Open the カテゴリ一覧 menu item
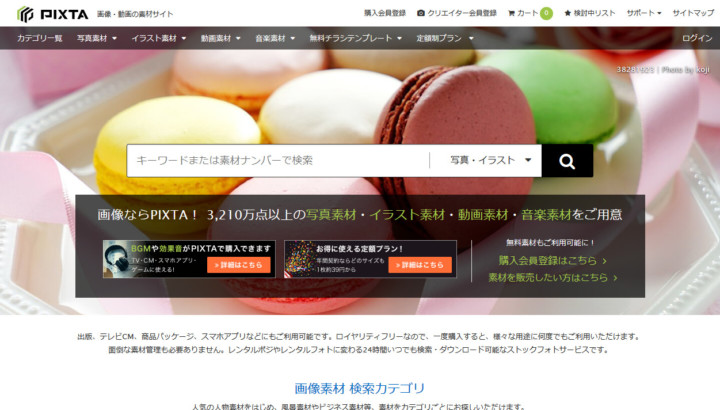Viewport: 720px width, 410px height. tap(39, 38)
